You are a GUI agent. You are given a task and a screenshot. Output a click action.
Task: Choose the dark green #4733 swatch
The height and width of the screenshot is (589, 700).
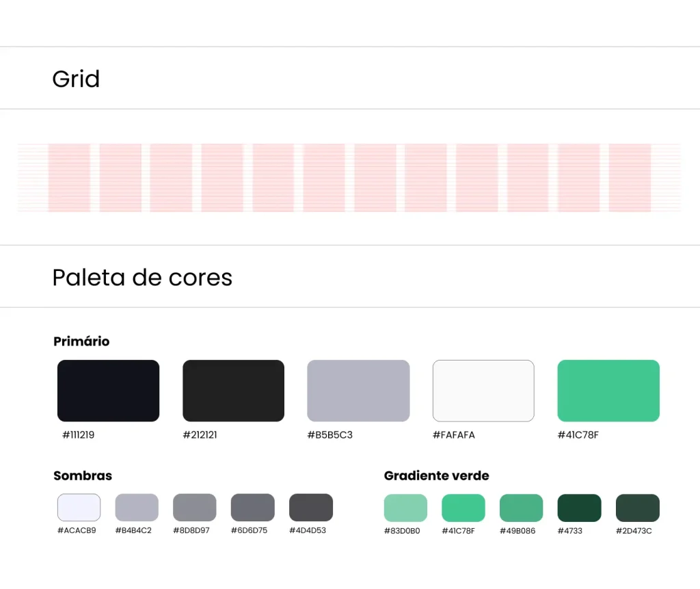pyautogui.click(x=580, y=508)
